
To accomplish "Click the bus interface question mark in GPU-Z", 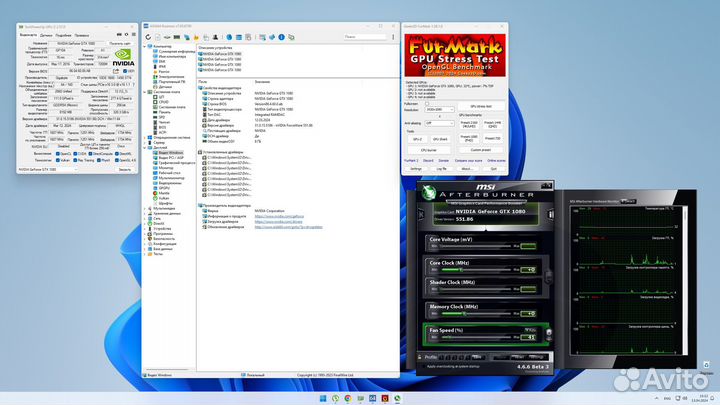I will click(x=134, y=84).
